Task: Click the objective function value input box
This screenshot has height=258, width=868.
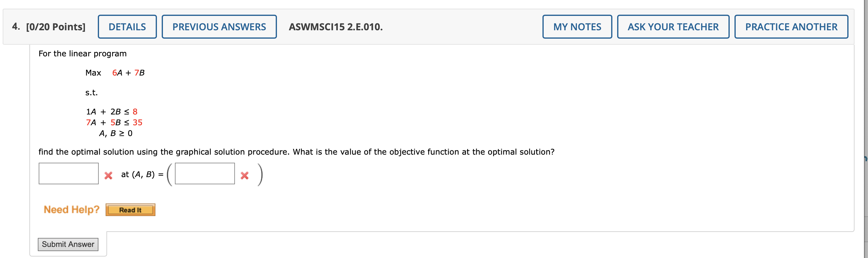Action: (68, 174)
